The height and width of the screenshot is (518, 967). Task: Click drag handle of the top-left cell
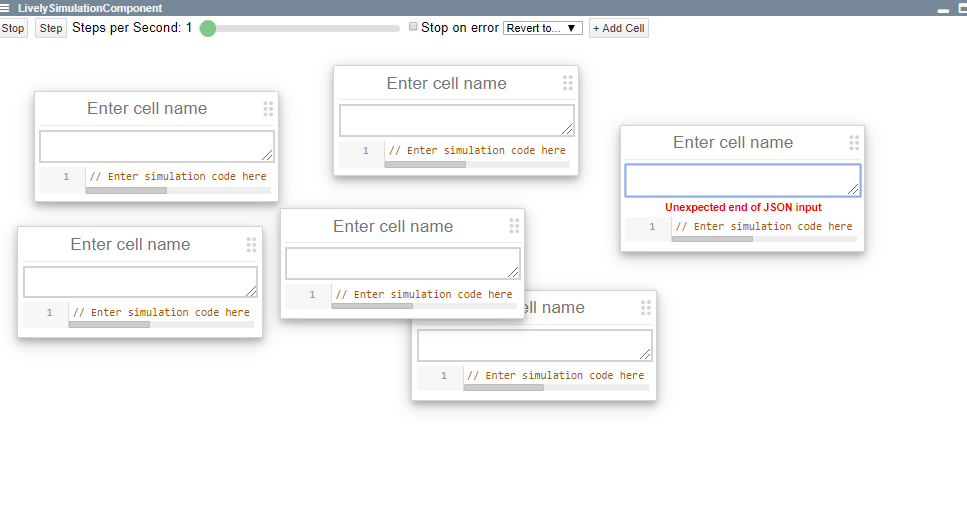(x=268, y=109)
